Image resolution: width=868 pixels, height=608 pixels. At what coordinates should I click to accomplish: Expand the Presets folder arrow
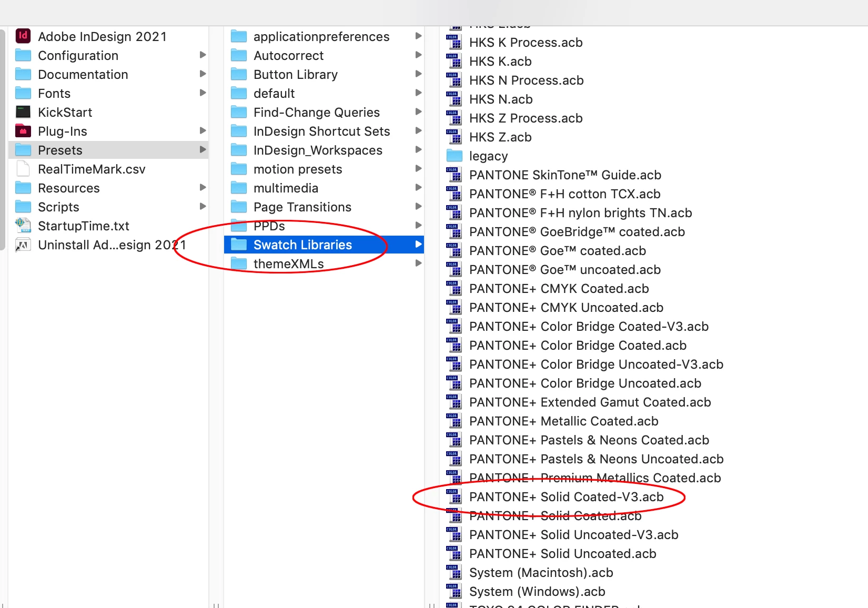[x=203, y=150]
